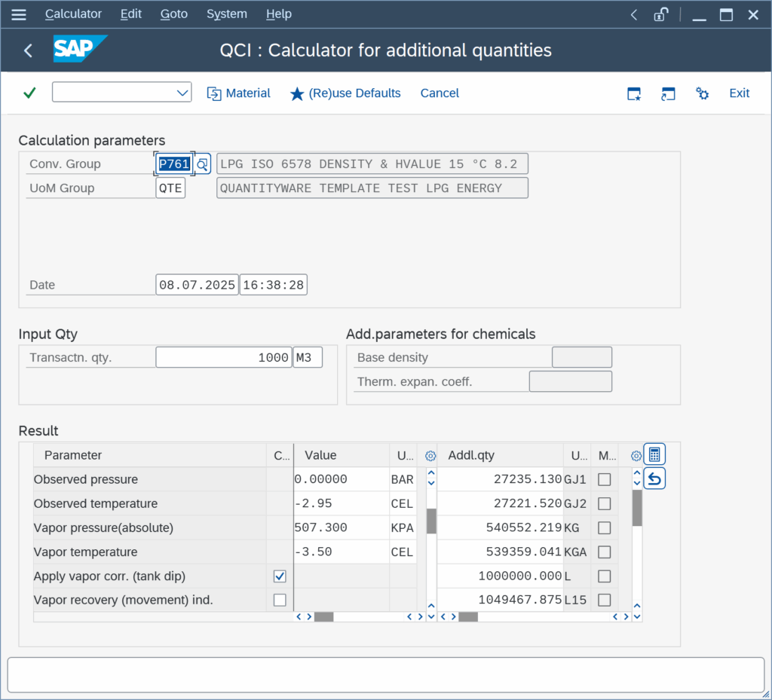772x700 pixels.
Task: Click the Cancel button
Action: pyautogui.click(x=440, y=93)
